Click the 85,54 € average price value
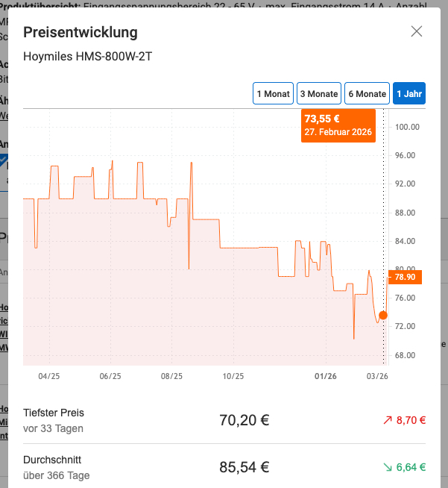Image resolution: width=448 pixels, height=488 pixels. click(x=244, y=468)
